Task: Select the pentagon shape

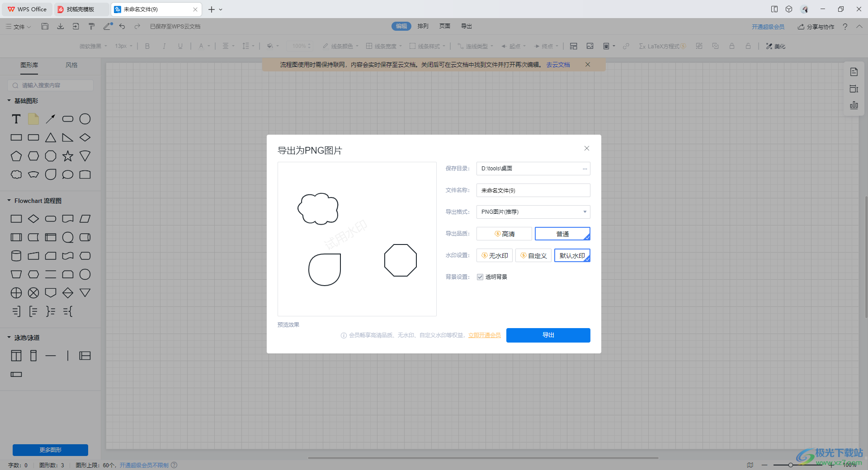Action: [x=16, y=156]
